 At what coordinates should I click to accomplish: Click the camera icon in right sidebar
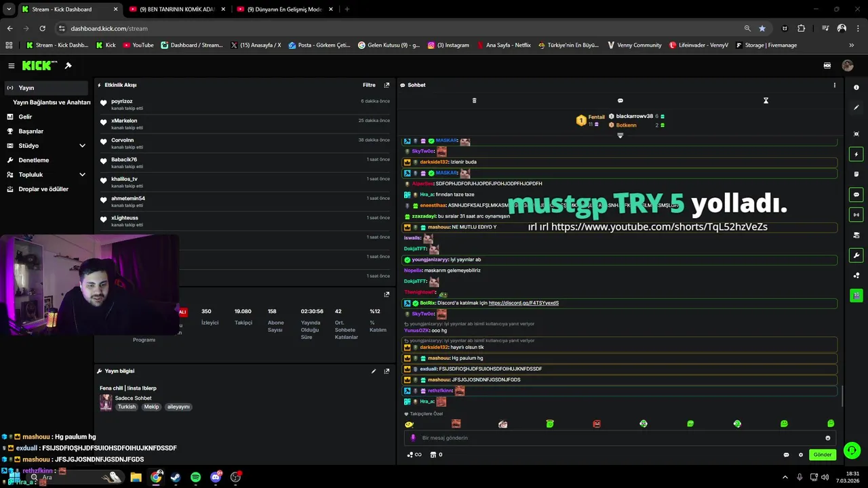[x=856, y=235]
